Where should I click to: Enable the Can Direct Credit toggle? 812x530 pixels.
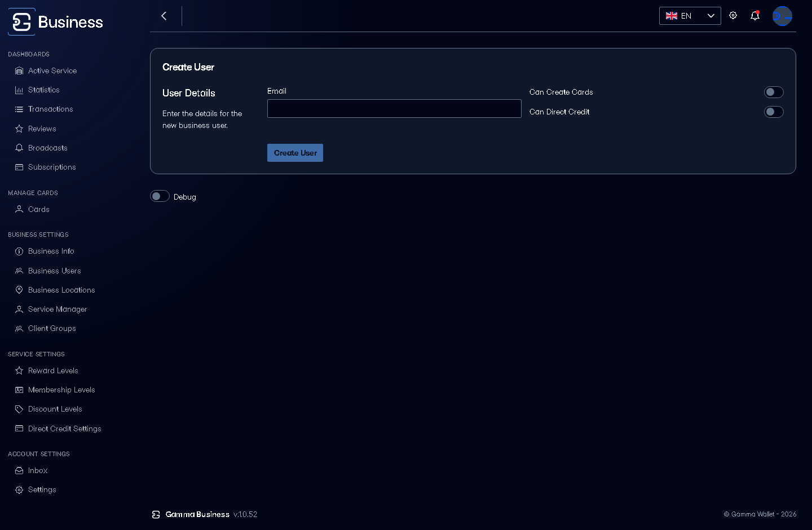(774, 112)
